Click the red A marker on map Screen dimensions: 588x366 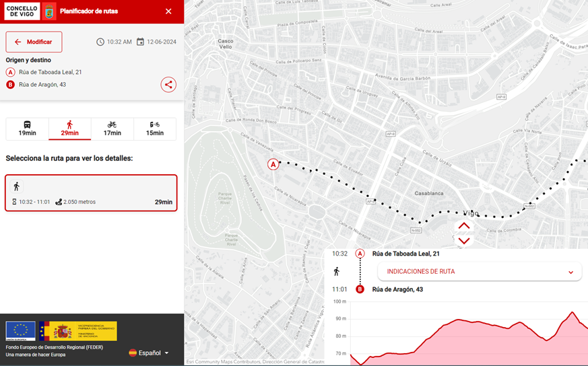(273, 164)
